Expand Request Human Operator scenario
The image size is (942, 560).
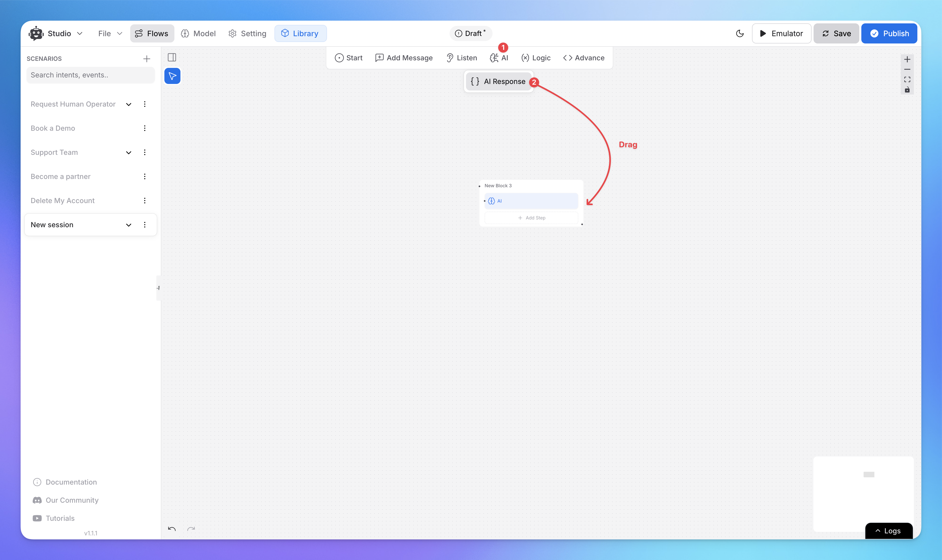tap(129, 104)
